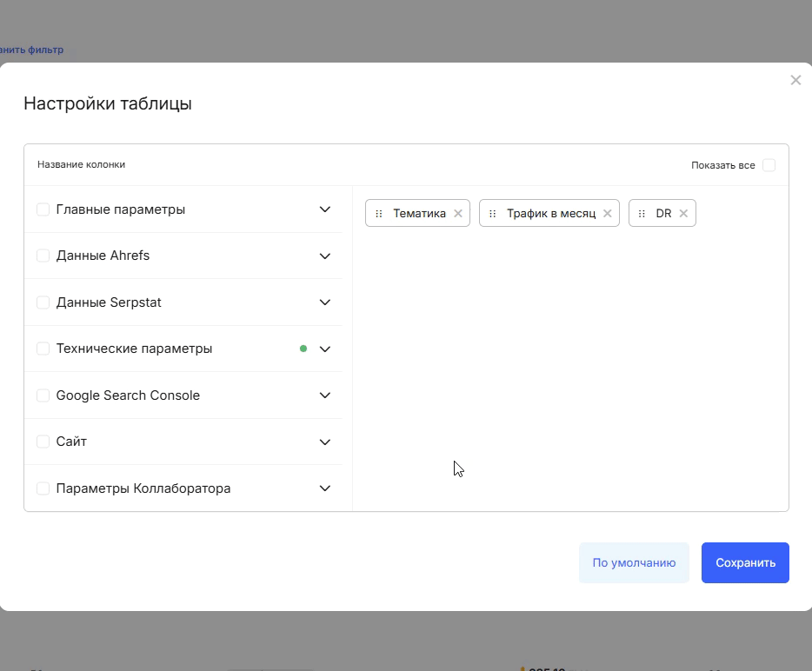Remove the DR column chip
The width and height of the screenshot is (812, 671).
(x=683, y=213)
